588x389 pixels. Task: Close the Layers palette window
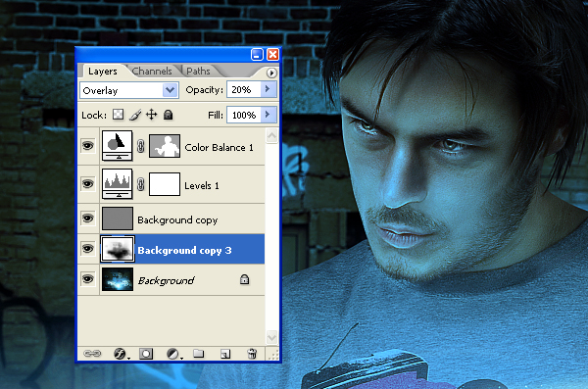pyautogui.click(x=272, y=55)
